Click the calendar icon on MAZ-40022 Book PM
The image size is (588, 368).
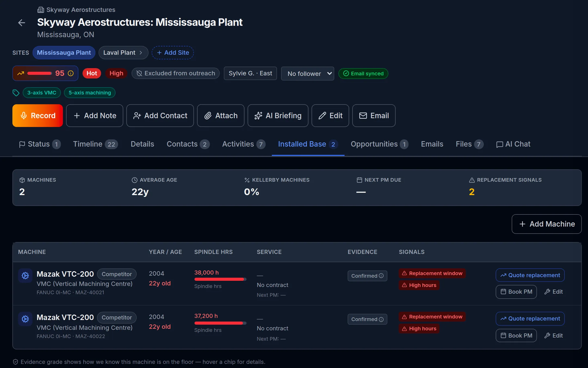tap(503, 336)
